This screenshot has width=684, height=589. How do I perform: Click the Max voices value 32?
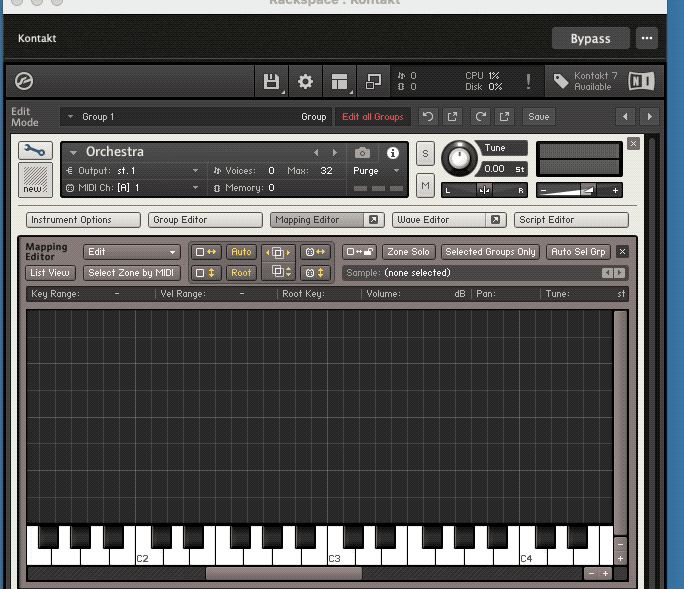(326, 171)
